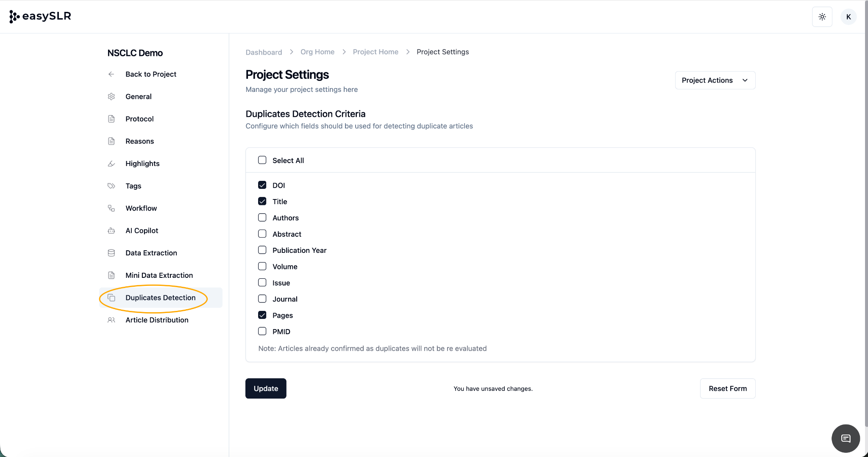
Task: Navigate to Org Home breadcrumb link
Action: point(317,52)
